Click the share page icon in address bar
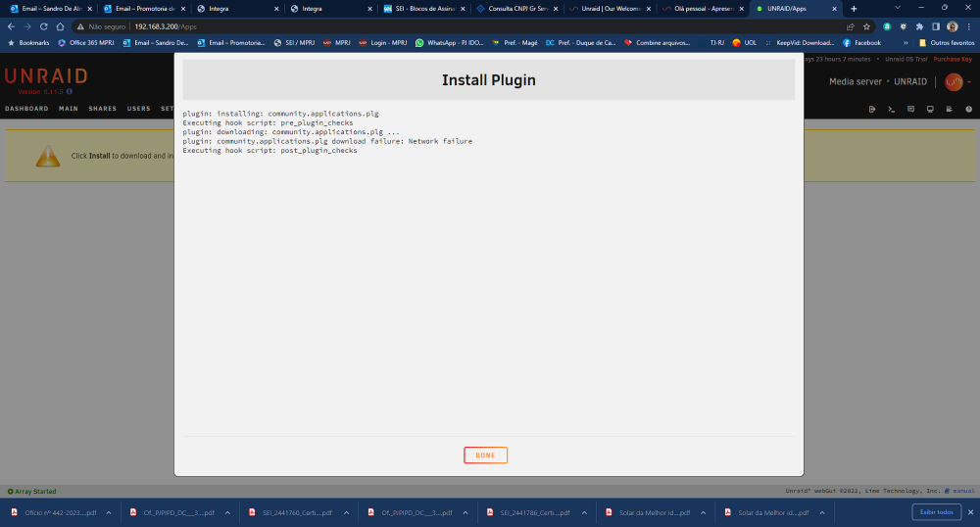Screen dimensions: 980x527 pos(850,26)
